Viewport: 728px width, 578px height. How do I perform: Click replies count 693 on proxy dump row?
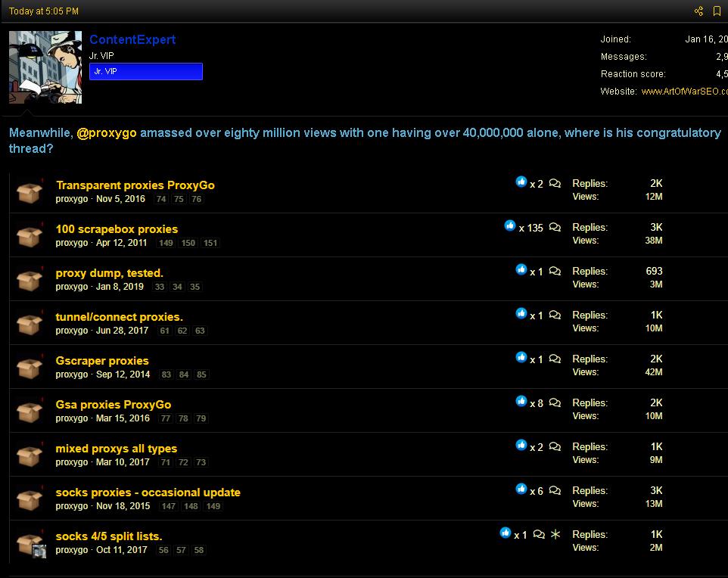point(654,271)
